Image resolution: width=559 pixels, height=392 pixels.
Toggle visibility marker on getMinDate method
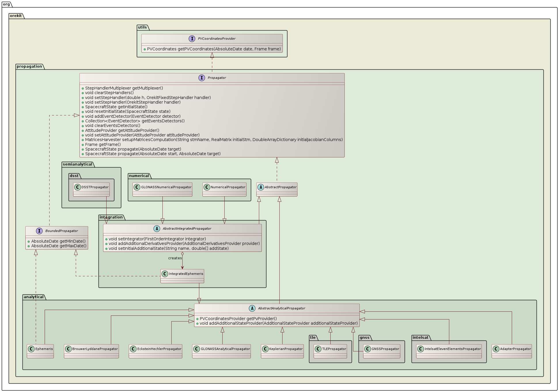[x=29, y=241]
